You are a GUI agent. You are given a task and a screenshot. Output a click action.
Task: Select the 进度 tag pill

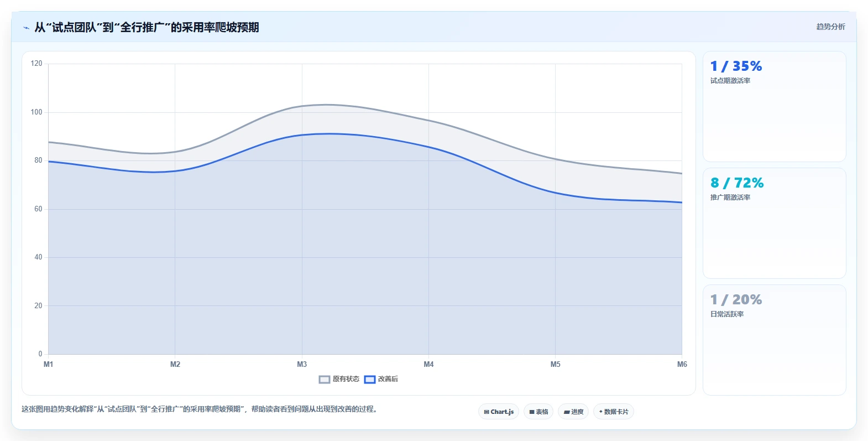[573, 412]
